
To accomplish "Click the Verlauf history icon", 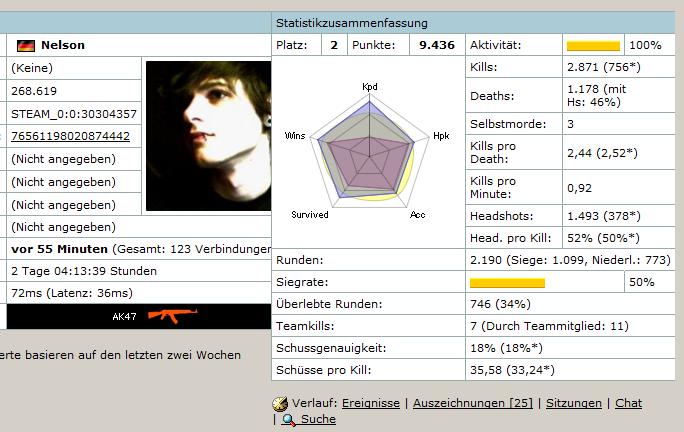I will 280,404.
